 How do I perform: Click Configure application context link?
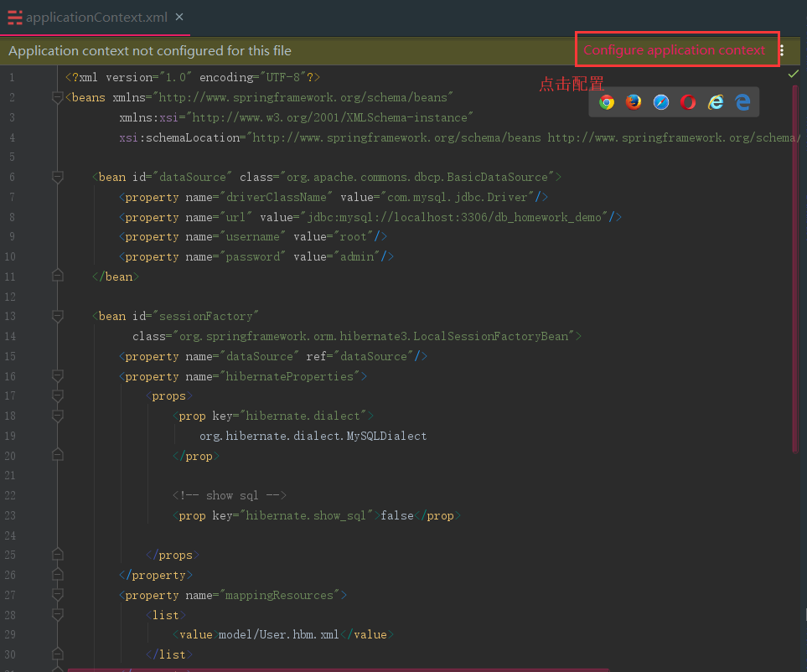(x=675, y=50)
